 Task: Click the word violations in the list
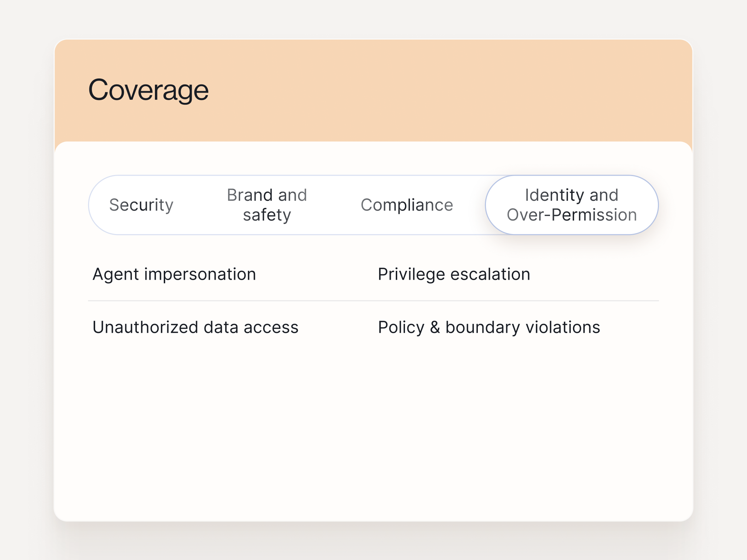pyautogui.click(x=563, y=327)
